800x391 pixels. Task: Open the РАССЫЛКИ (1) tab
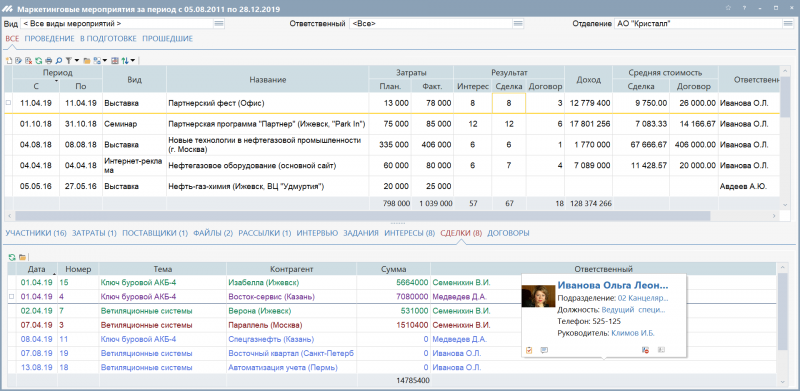[265, 233]
